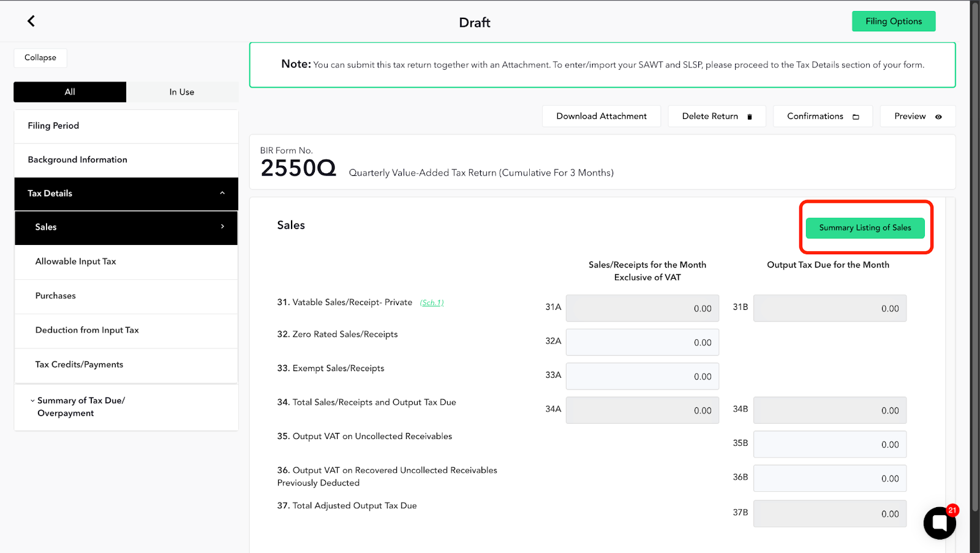This screenshot has width=980, height=553.
Task: Click the 34B Total Output Tax field
Action: coord(830,410)
